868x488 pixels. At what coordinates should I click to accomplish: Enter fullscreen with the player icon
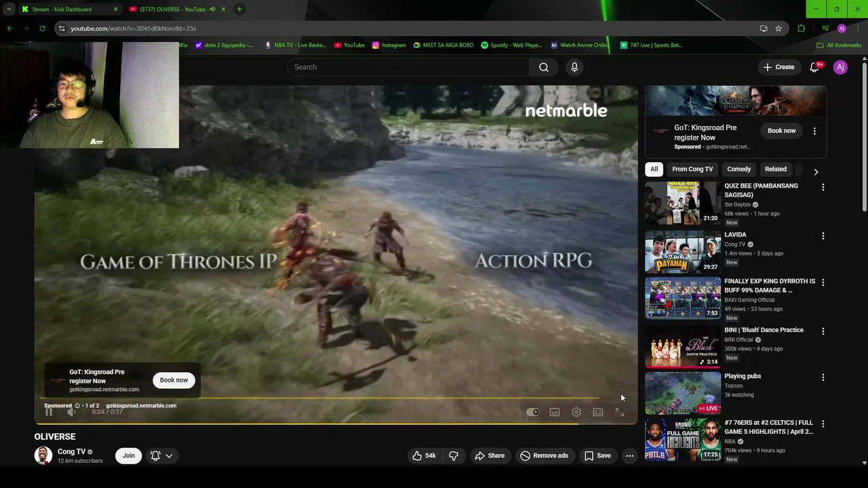pos(620,412)
